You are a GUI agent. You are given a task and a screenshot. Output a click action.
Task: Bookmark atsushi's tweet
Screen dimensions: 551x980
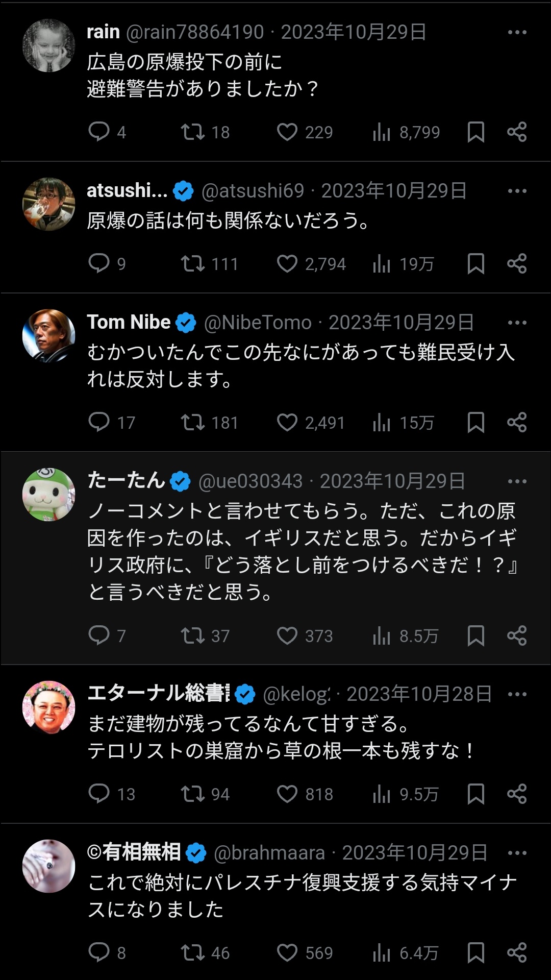(x=475, y=263)
